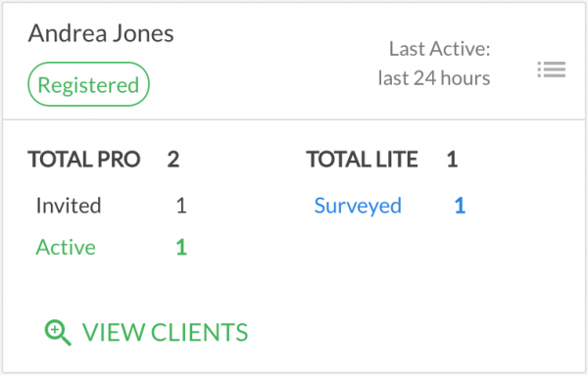Click the TOTAL PRO count 2
This screenshot has width=588, height=375.
173,160
